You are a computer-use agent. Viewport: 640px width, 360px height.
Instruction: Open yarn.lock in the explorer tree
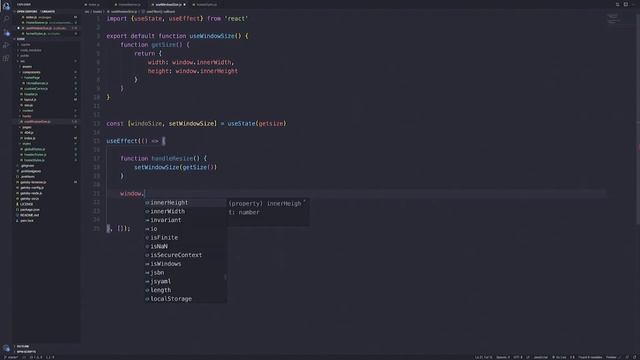click(47, 221)
